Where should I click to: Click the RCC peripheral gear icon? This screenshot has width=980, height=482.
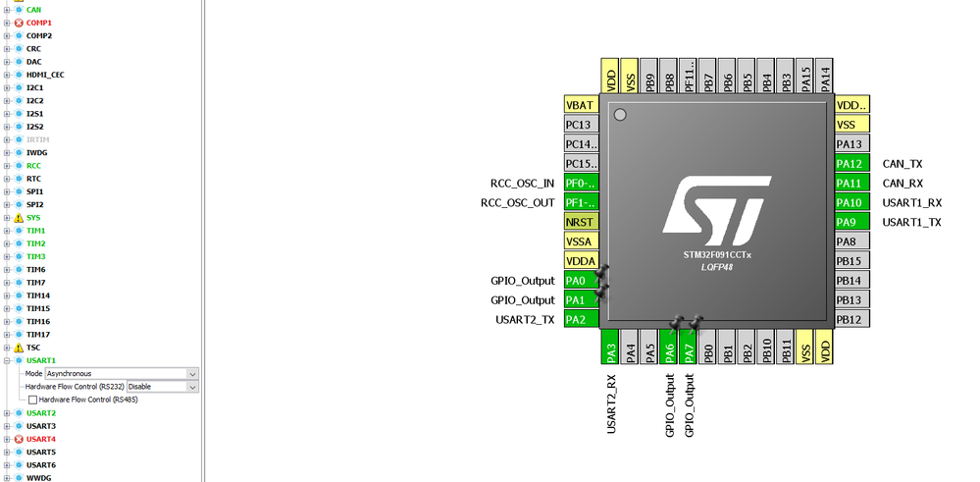point(19,166)
